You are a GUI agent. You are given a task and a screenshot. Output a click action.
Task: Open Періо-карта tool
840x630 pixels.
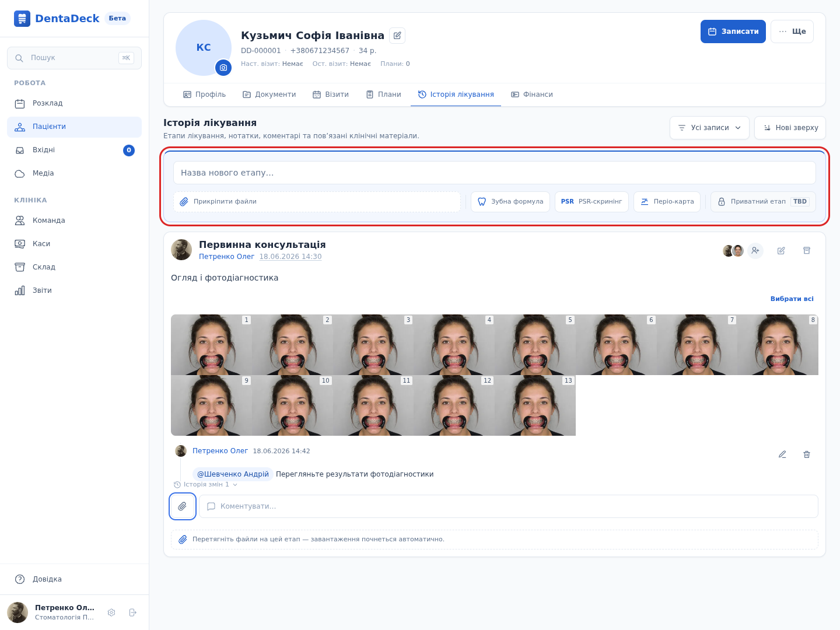click(667, 202)
